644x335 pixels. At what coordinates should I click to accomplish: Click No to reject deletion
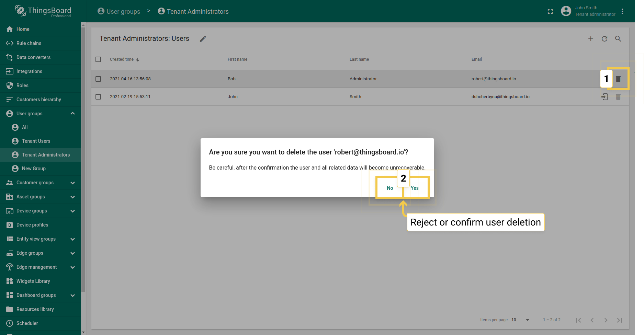click(x=390, y=188)
